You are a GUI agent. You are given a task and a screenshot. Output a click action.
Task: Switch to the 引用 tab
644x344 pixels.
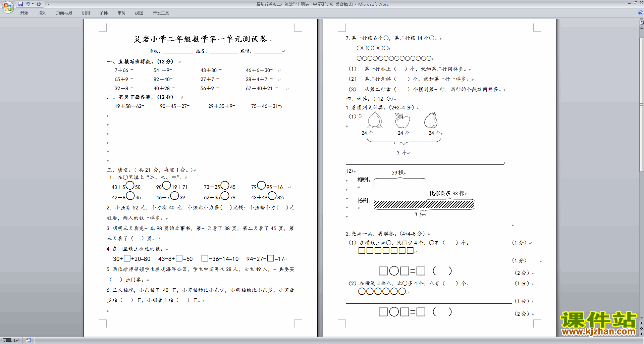pos(86,13)
